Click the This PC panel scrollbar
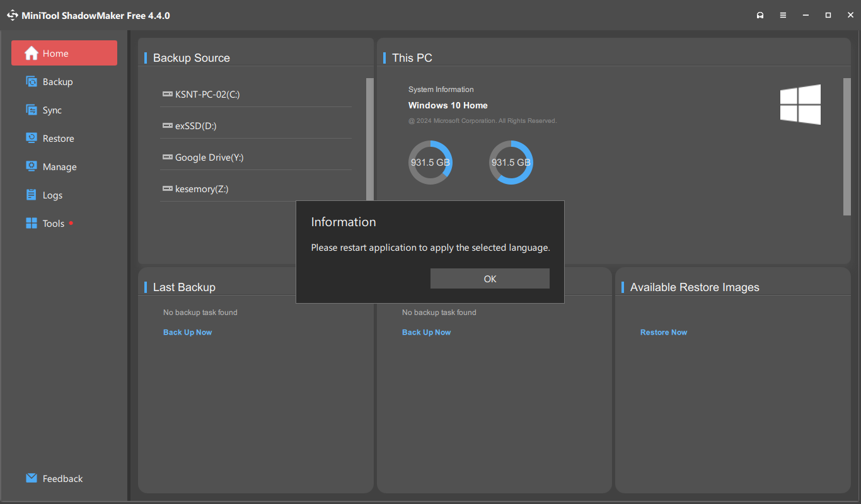The image size is (861, 504). tap(847, 146)
